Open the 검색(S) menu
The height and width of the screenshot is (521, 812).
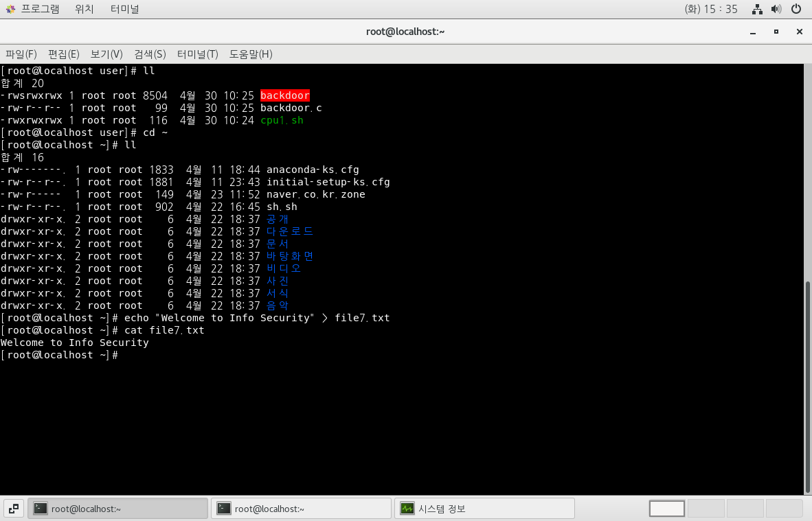(x=150, y=54)
